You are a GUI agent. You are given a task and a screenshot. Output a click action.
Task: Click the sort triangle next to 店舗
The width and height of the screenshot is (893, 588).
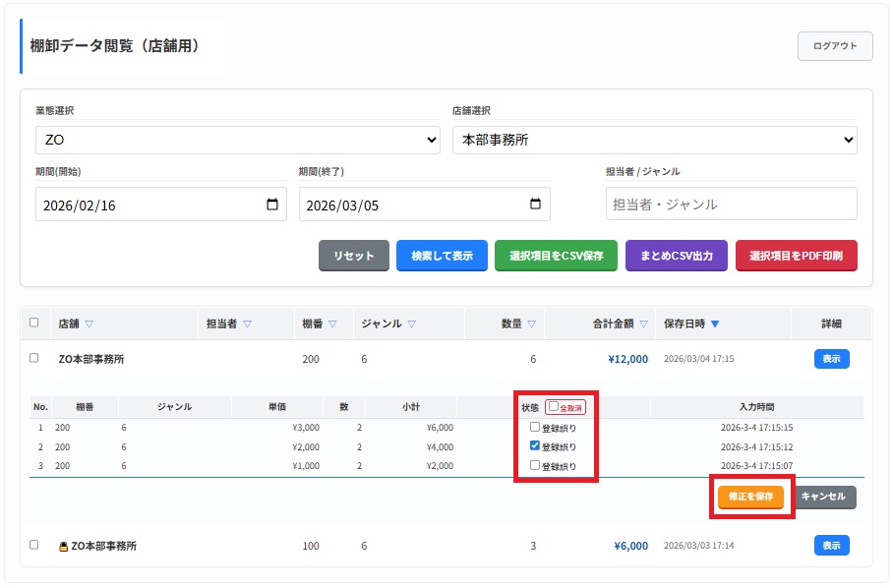point(89,323)
